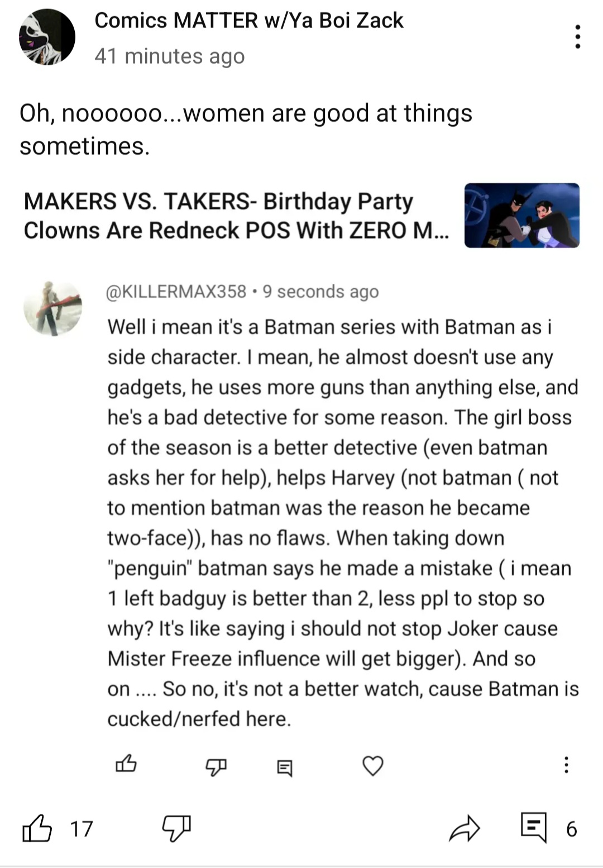This screenshot has height=868, width=603.
Task: Open the MAKERS VS. TAKERS video title
Action: pyautogui.click(x=236, y=216)
